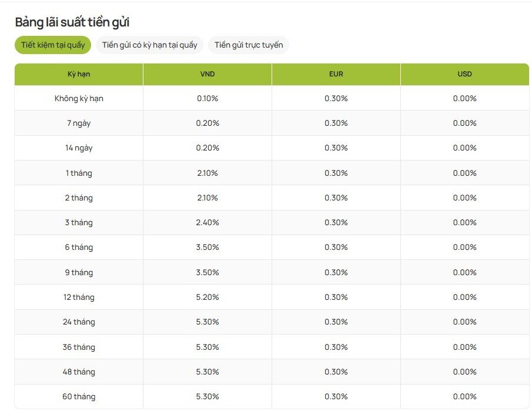Select the '1 tháng' term row
532x411 pixels.
79,173
